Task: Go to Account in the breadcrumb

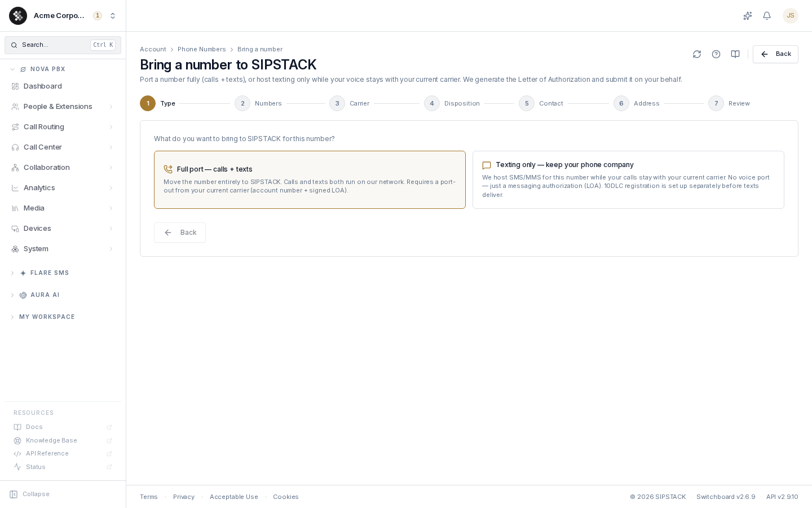Action: point(153,50)
